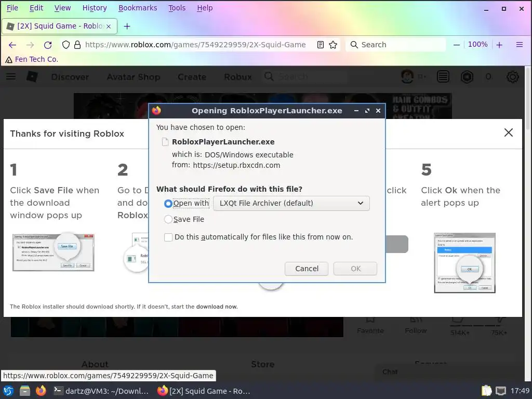Open the Roblox avatar profile icon
Image resolution: width=532 pixels, height=399 pixels.
pos(407,77)
